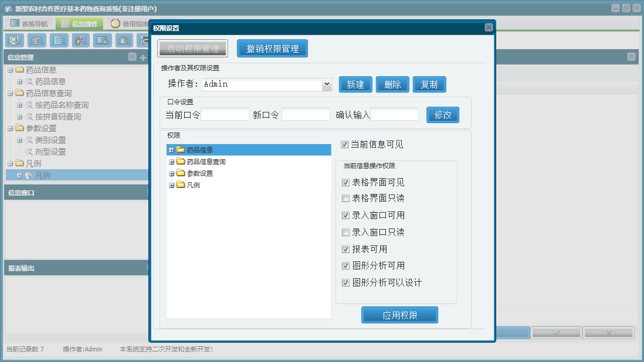This screenshot has height=362, width=644.
Task: Close the 权限设置 dialog
Action: [489, 28]
